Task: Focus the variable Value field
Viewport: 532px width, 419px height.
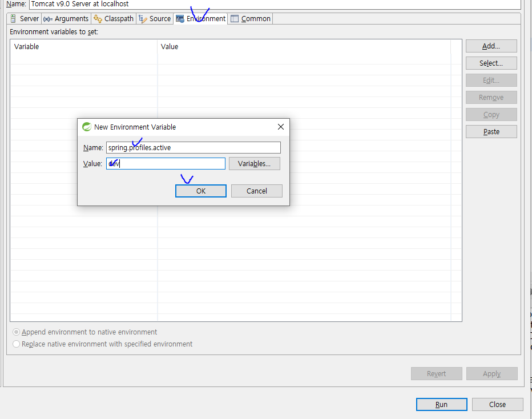Action: [x=166, y=163]
